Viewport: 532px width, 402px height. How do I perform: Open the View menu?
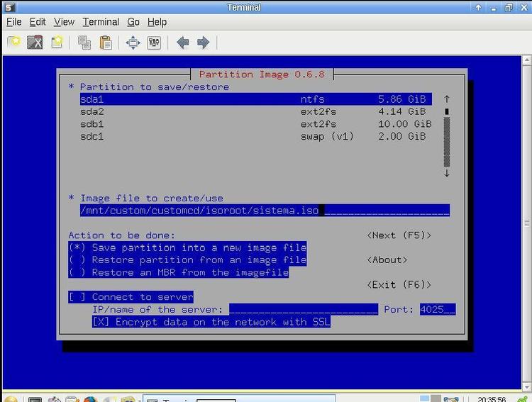coord(64,22)
